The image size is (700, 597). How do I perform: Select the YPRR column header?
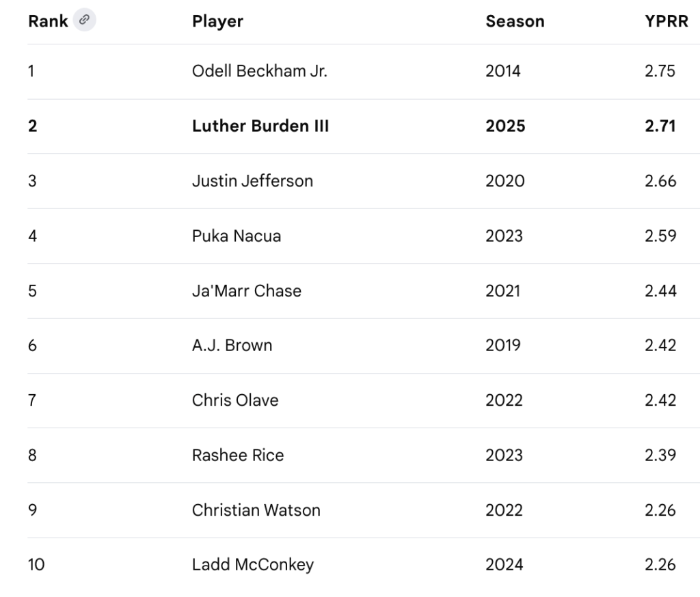click(667, 21)
